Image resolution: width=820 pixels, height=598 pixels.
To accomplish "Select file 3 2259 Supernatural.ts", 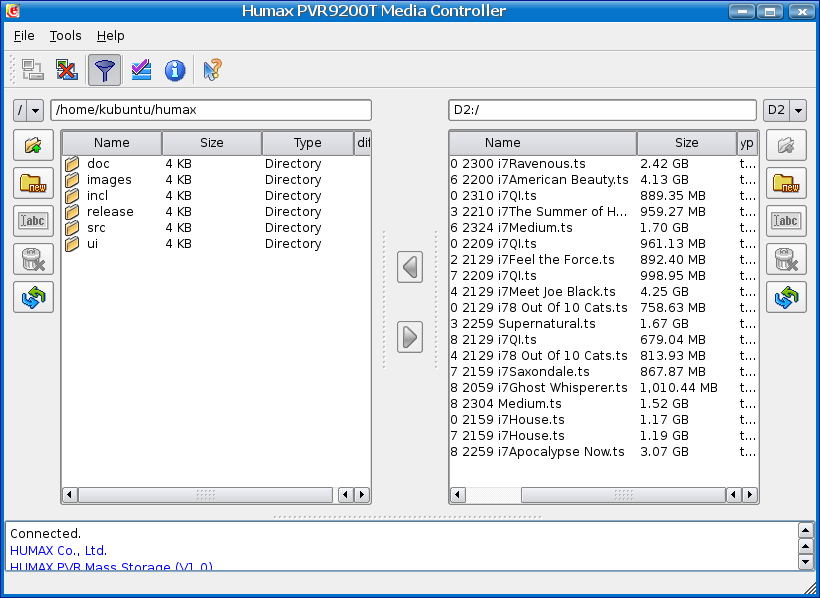I will point(523,324).
